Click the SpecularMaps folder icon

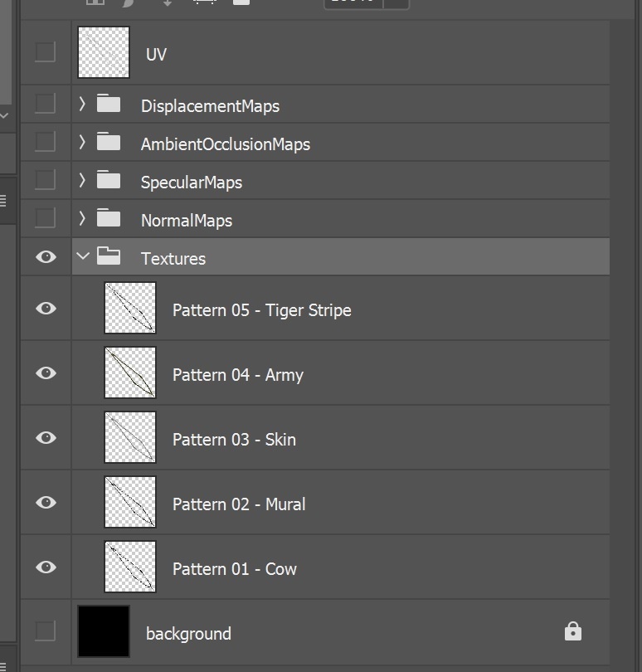click(x=109, y=181)
